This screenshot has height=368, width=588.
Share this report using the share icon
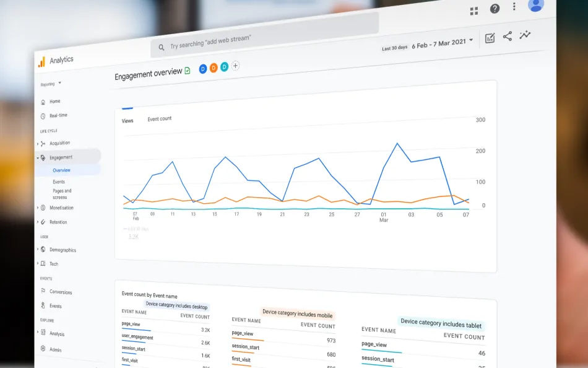508,36
